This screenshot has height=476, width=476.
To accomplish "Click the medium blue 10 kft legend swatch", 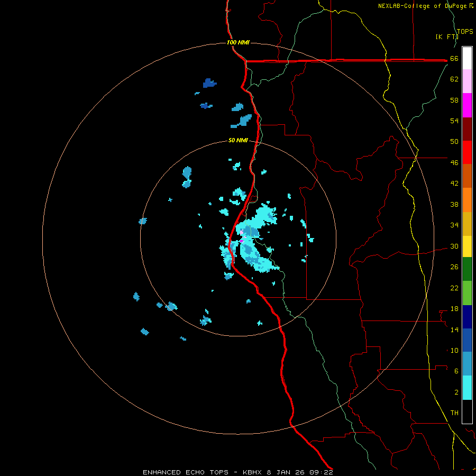I will (467, 340).
